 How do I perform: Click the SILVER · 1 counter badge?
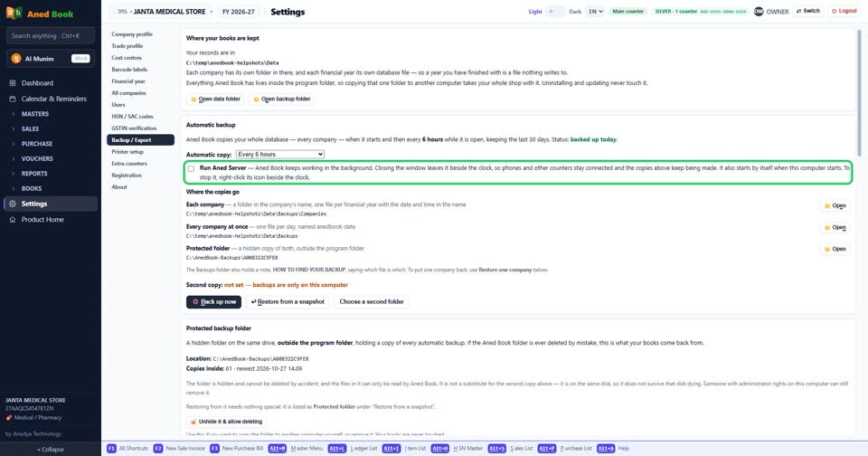pos(700,12)
